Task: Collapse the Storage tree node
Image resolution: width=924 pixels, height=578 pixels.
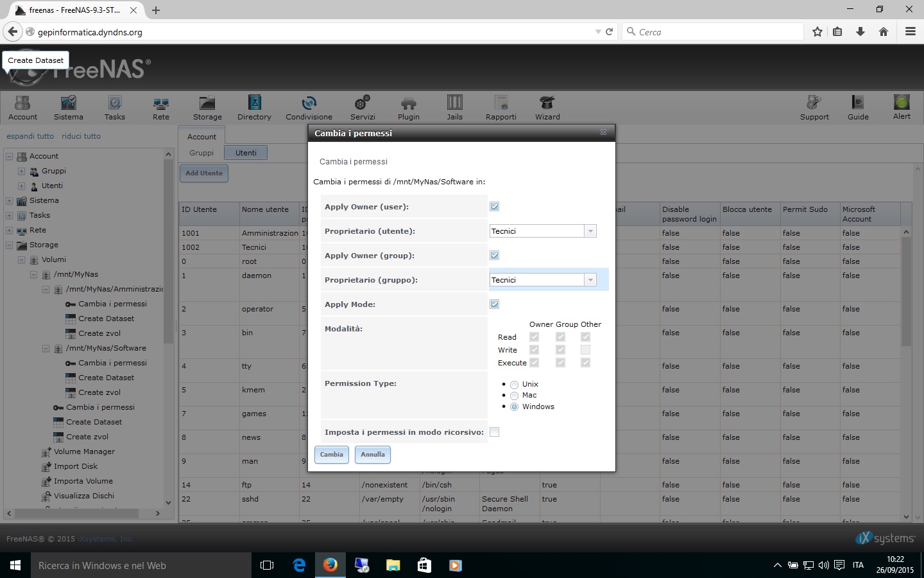Action: [9, 245]
